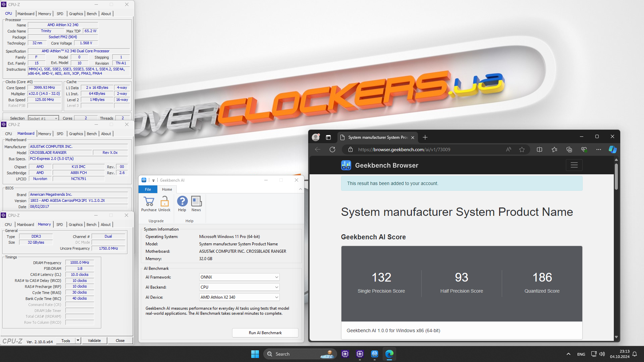Show hidden tray icons chevron
The height and width of the screenshot is (362, 644).
point(568,354)
